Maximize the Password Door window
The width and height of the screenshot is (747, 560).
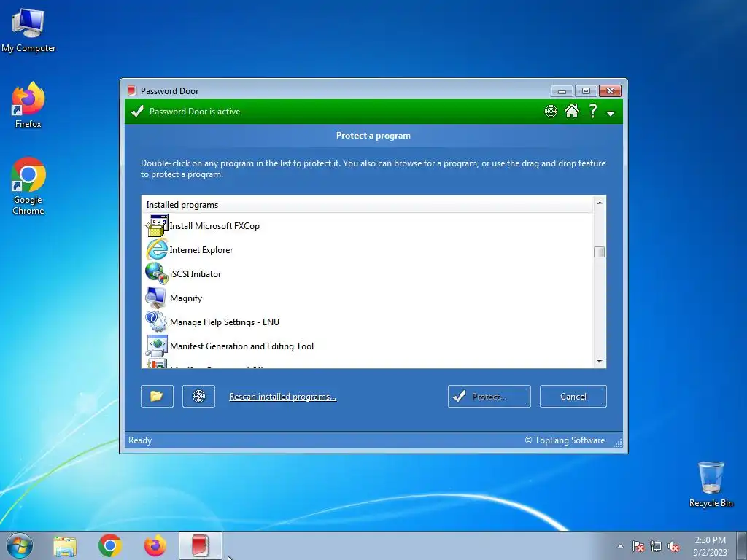586,90
